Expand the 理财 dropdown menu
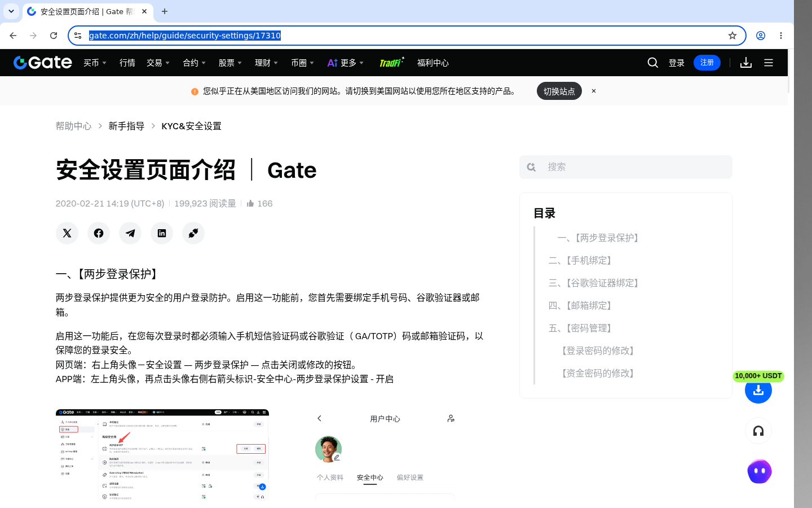This screenshot has width=812, height=508. (266, 63)
